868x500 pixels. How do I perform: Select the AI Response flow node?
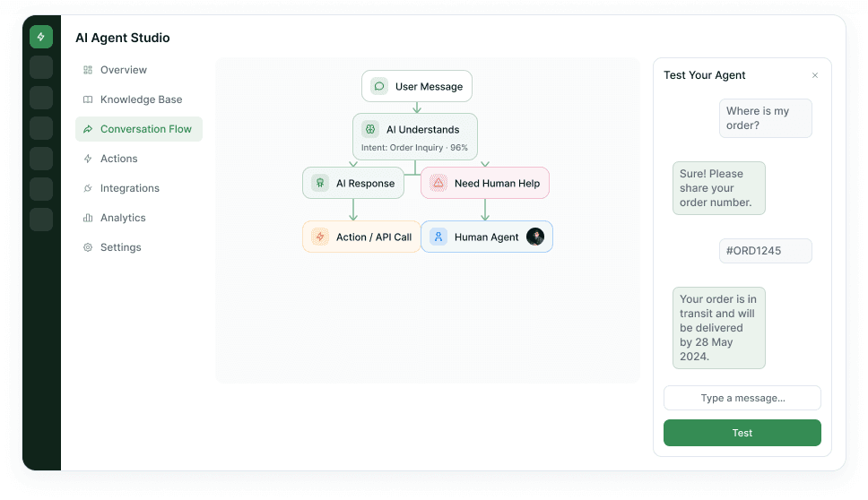click(x=353, y=183)
